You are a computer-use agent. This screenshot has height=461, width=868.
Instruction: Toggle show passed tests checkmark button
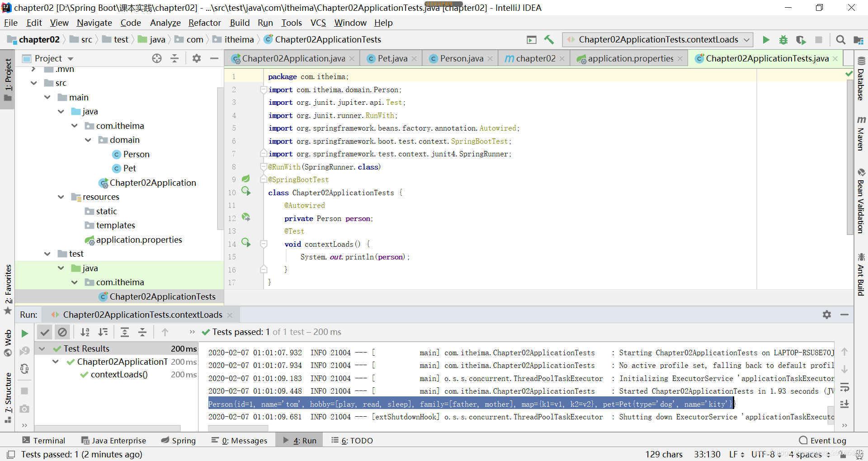click(x=44, y=332)
